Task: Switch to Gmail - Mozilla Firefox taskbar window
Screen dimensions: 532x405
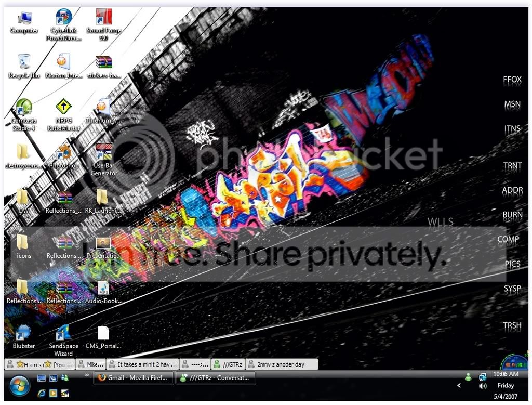Action: [x=134, y=377]
